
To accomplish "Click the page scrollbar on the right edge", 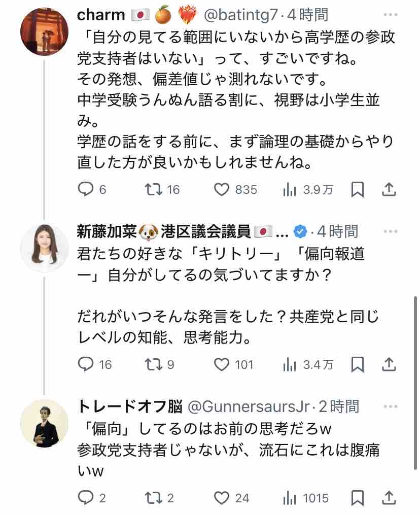I will point(416,355).
